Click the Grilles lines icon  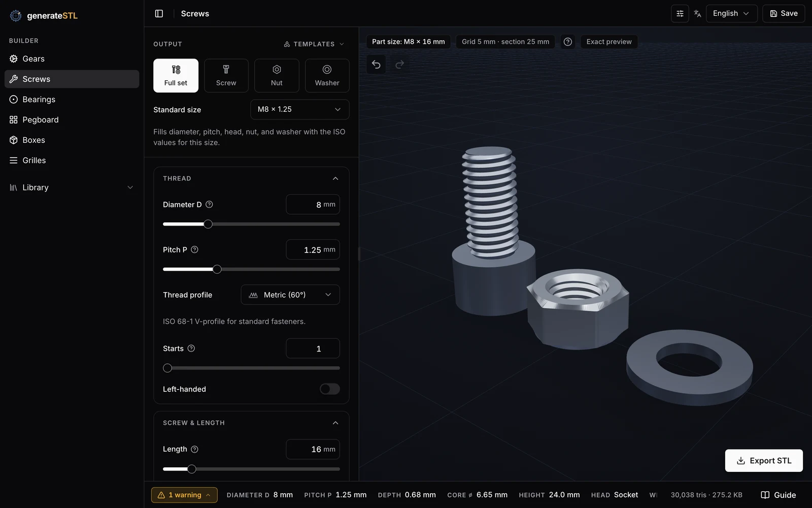(14, 161)
